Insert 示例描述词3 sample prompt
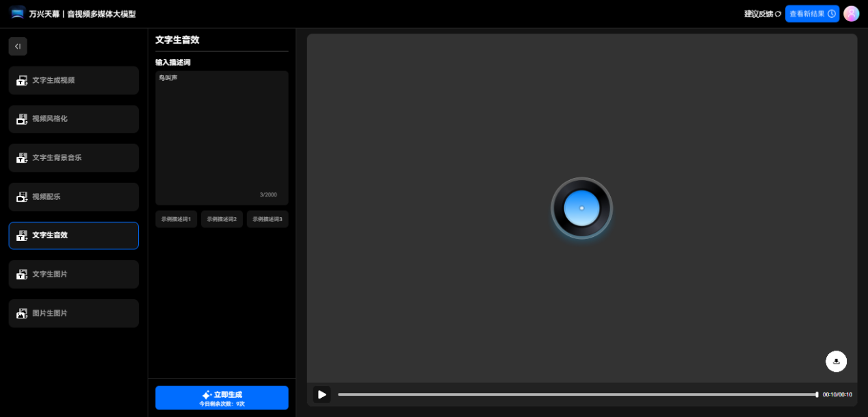 pos(267,219)
